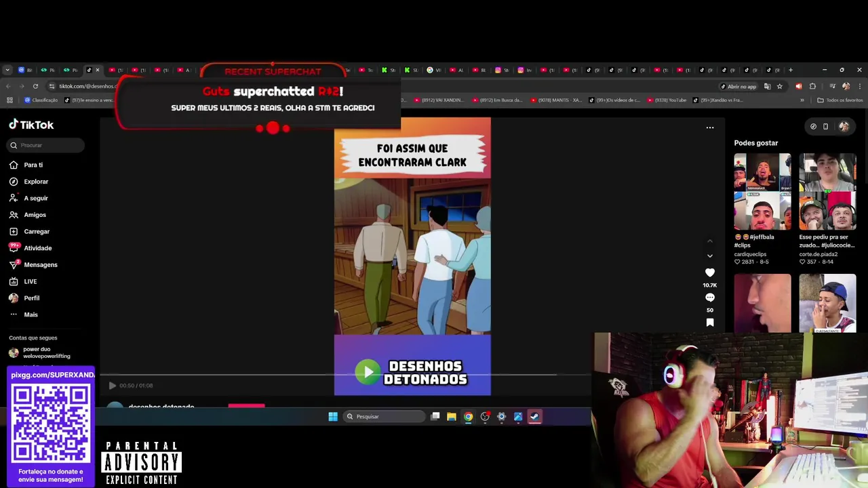Click the red megaphone extension icon
This screenshot has width=868, height=488.
[x=798, y=86]
